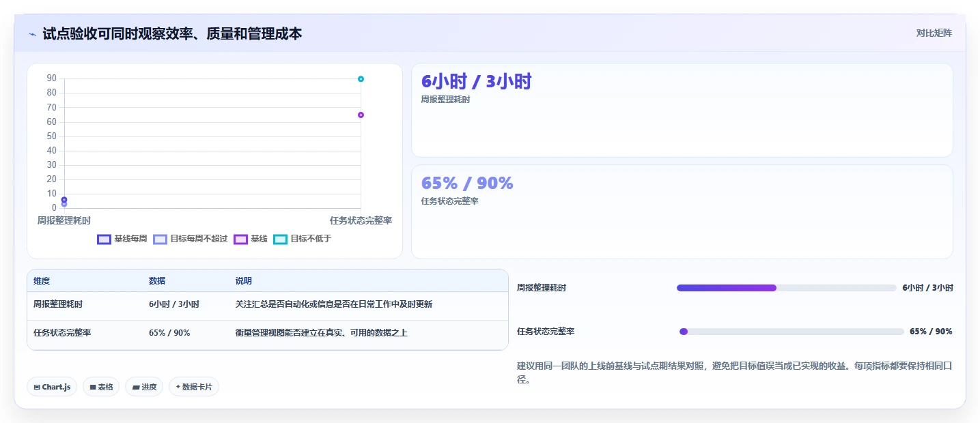Click the 65% / 90% table cell
Screen dimensions: 980x423
click(169, 333)
